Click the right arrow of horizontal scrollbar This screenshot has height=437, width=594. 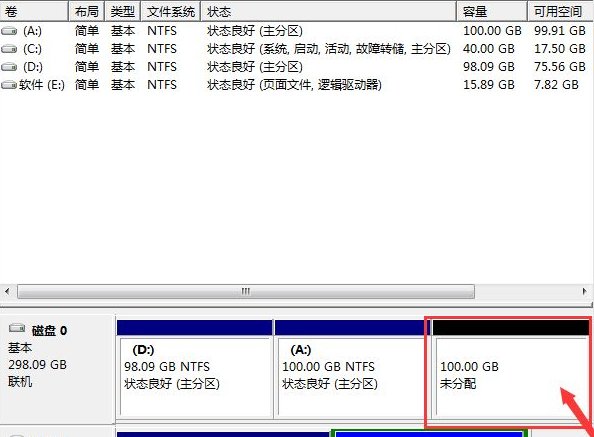(585, 292)
